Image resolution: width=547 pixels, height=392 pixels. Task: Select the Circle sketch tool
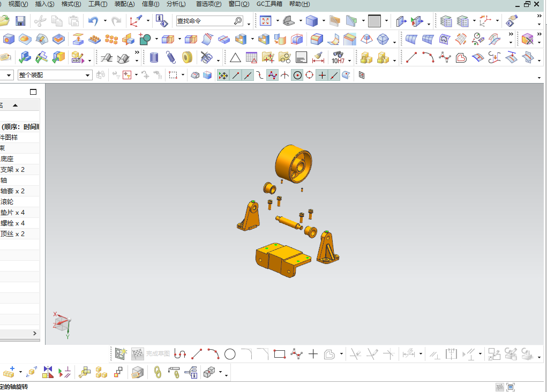[x=230, y=355]
